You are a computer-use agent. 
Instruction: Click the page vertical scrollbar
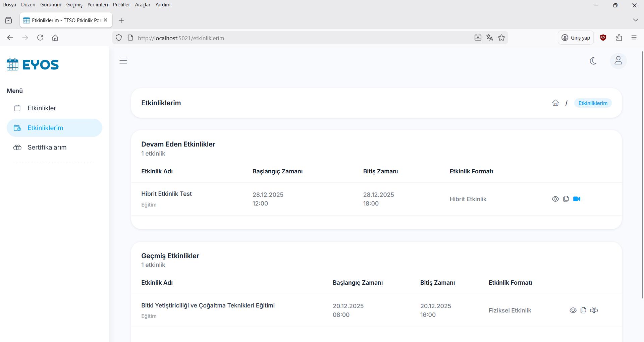click(x=642, y=174)
